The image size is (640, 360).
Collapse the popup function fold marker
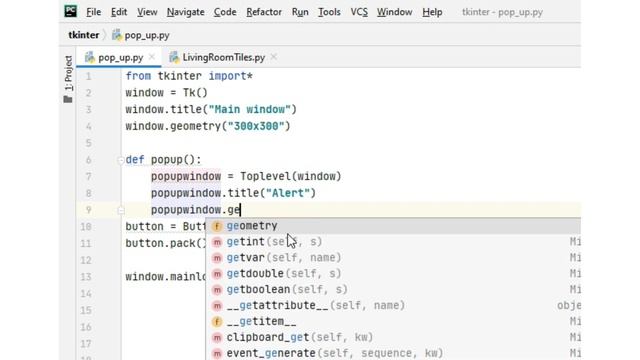point(120,160)
